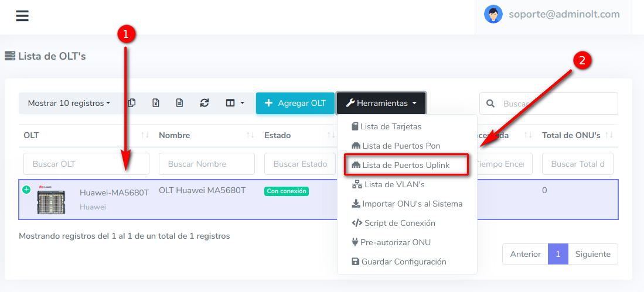Click the Buscar OLT filter field
The image size is (644, 292).
coord(86,164)
